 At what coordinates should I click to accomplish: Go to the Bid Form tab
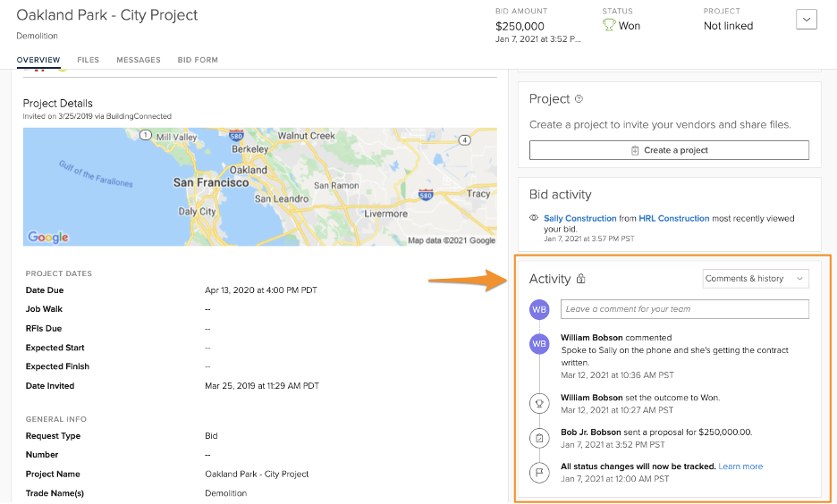(x=198, y=60)
